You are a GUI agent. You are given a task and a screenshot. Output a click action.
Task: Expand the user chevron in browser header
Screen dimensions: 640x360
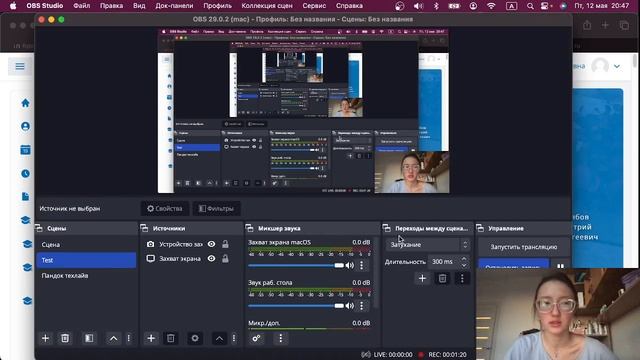617,66
